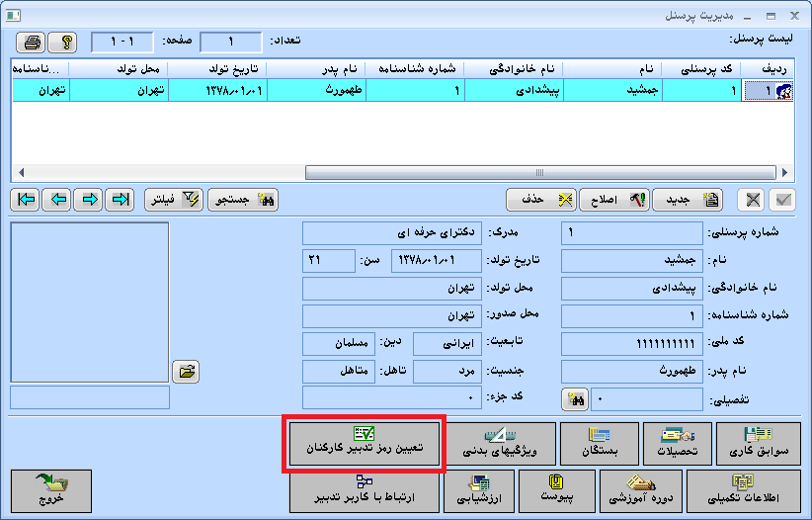812x520 pixels.
Task: Click the تاهل field متاهل
Action: (339, 371)
